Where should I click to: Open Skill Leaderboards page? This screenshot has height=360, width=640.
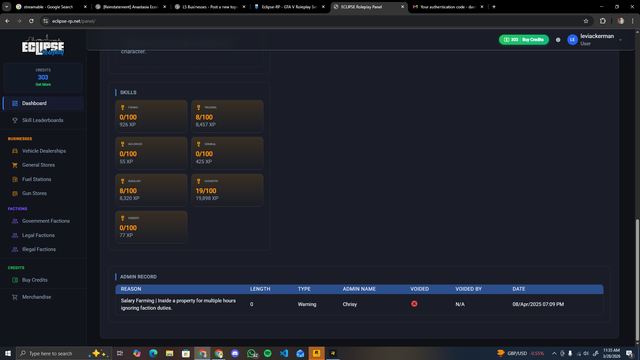[43, 120]
